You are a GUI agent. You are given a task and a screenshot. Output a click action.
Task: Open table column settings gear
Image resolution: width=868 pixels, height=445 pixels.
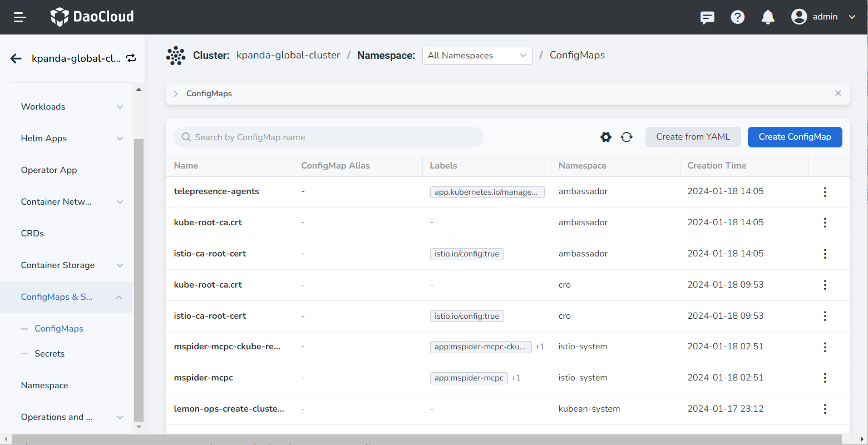point(606,137)
